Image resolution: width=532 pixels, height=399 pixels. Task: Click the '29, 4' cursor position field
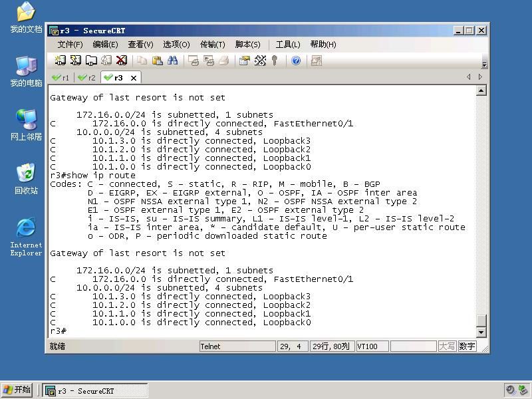[293, 346]
